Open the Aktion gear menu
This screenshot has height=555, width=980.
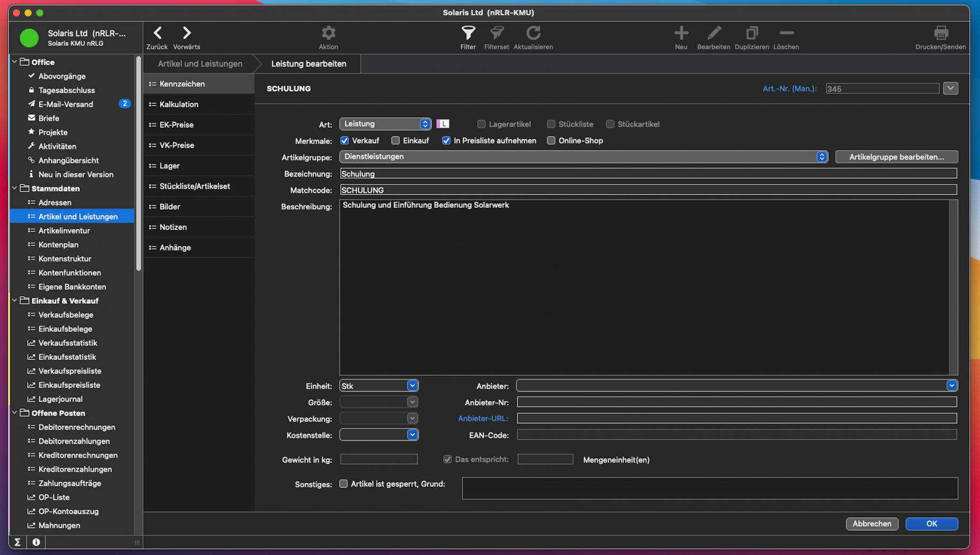click(328, 33)
